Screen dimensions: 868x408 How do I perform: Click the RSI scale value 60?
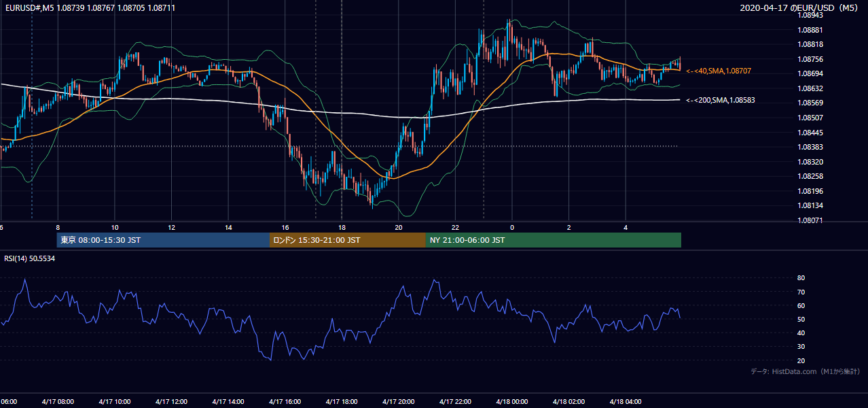(801, 305)
